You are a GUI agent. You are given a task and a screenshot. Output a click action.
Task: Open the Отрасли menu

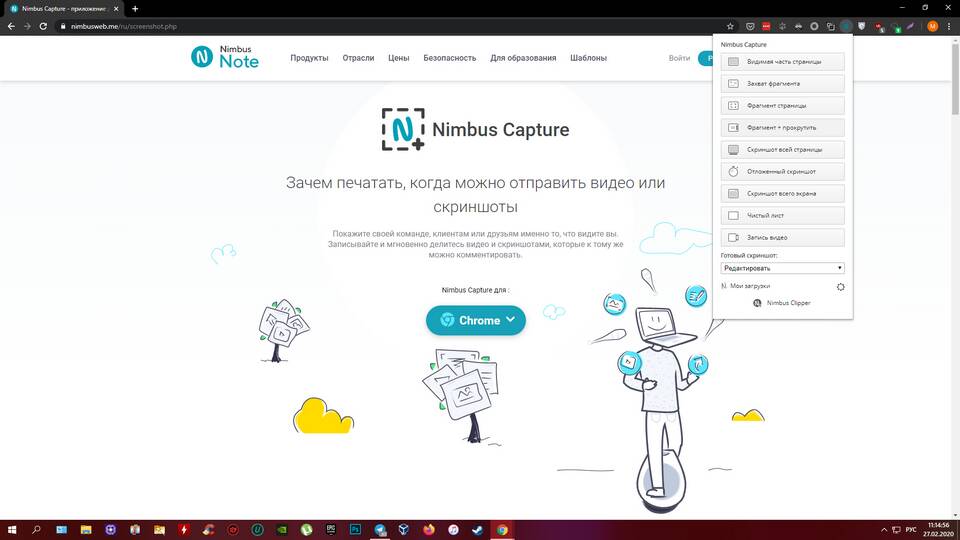[x=358, y=58]
